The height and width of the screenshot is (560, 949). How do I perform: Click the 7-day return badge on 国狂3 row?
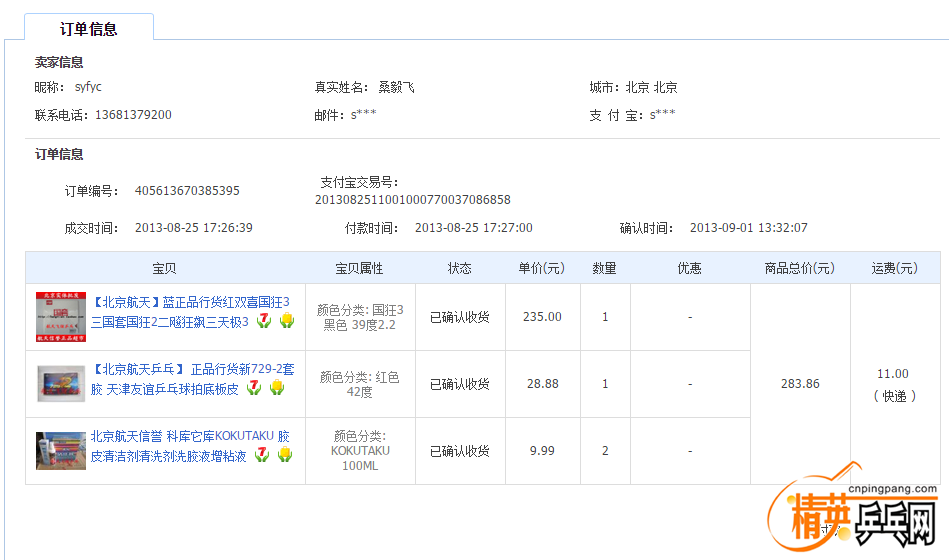264,321
